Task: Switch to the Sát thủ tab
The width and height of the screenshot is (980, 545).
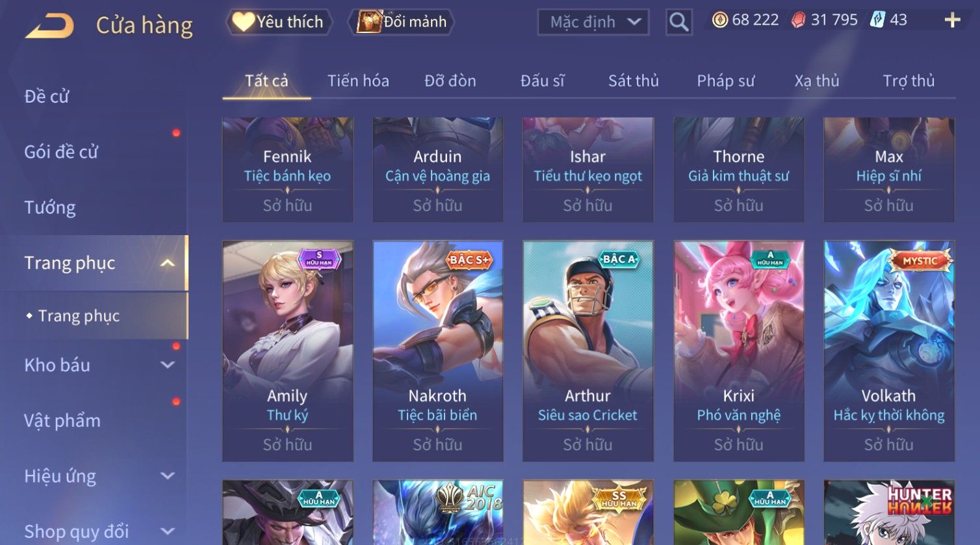Action: click(634, 81)
